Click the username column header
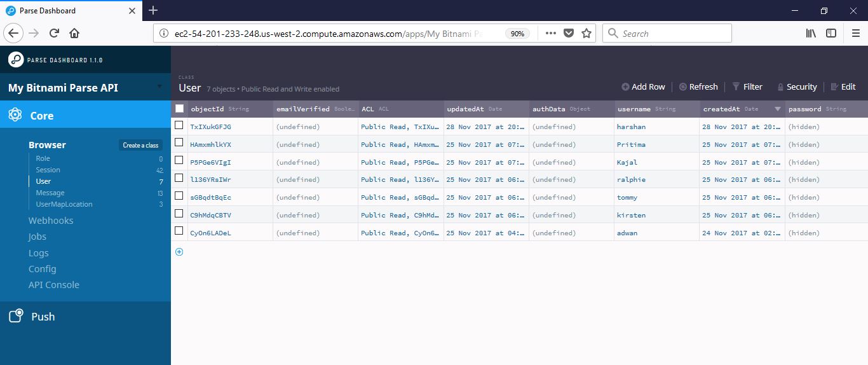Screen dimensions: 868x365 pos(657,109)
